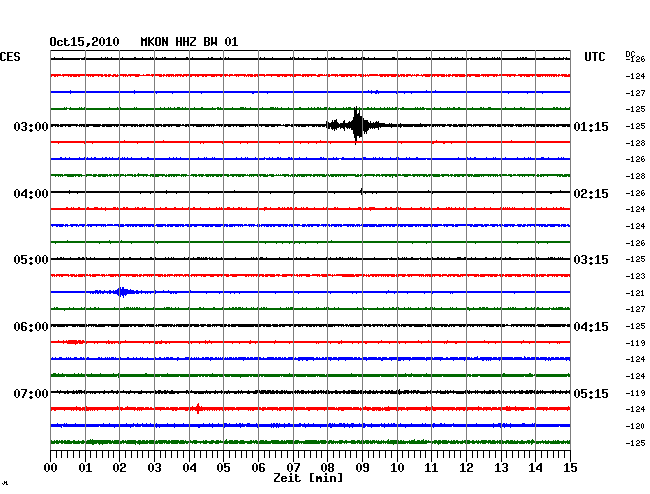This screenshot has height=494, width=650.
Task: Click the 01:15 UTC time label
Action: [x=591, y=126]
